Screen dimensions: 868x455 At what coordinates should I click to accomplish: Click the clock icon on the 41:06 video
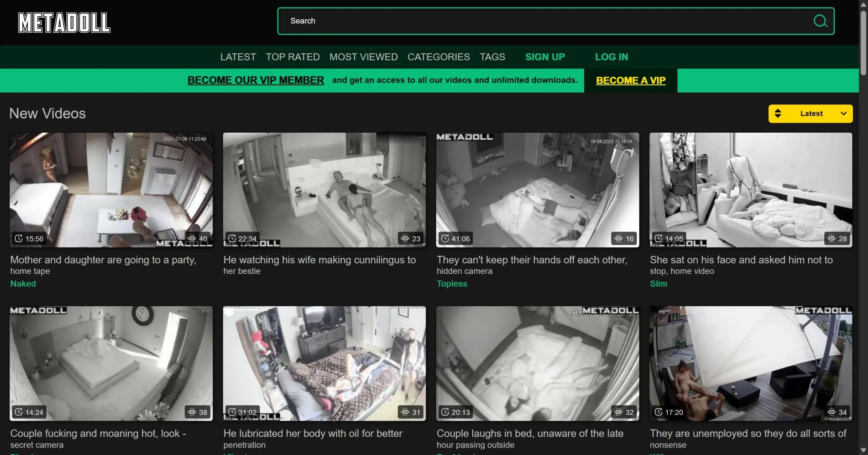coord(446,238)
